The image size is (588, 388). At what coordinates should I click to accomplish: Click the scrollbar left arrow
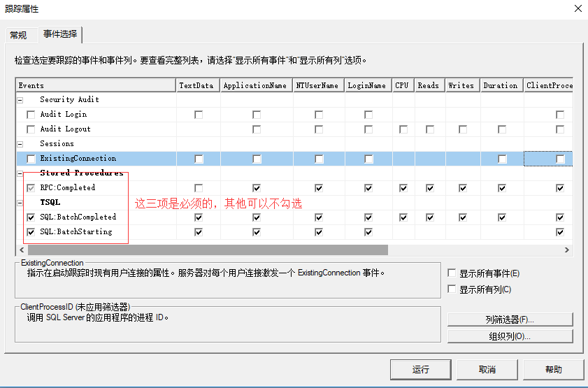pos(22,250)
